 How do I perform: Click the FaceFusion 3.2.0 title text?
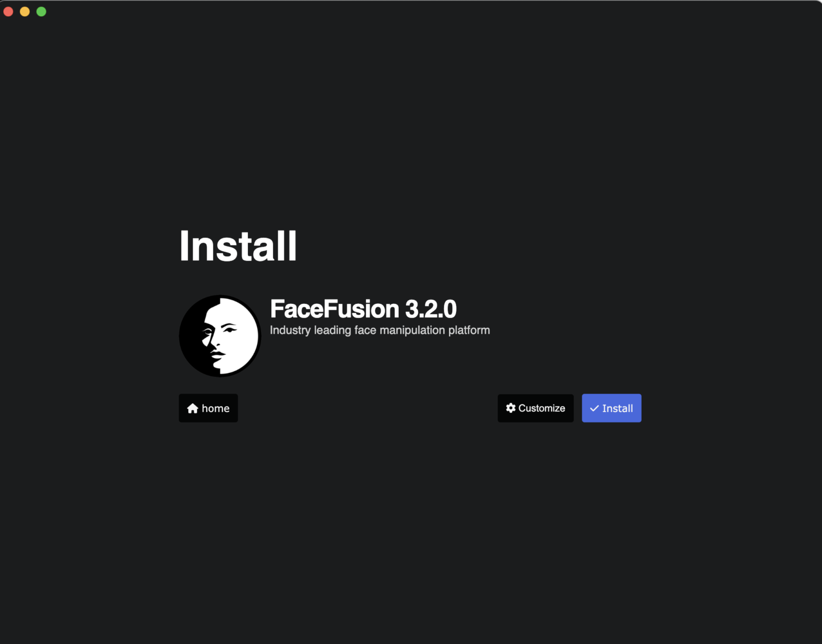[363, 309]
